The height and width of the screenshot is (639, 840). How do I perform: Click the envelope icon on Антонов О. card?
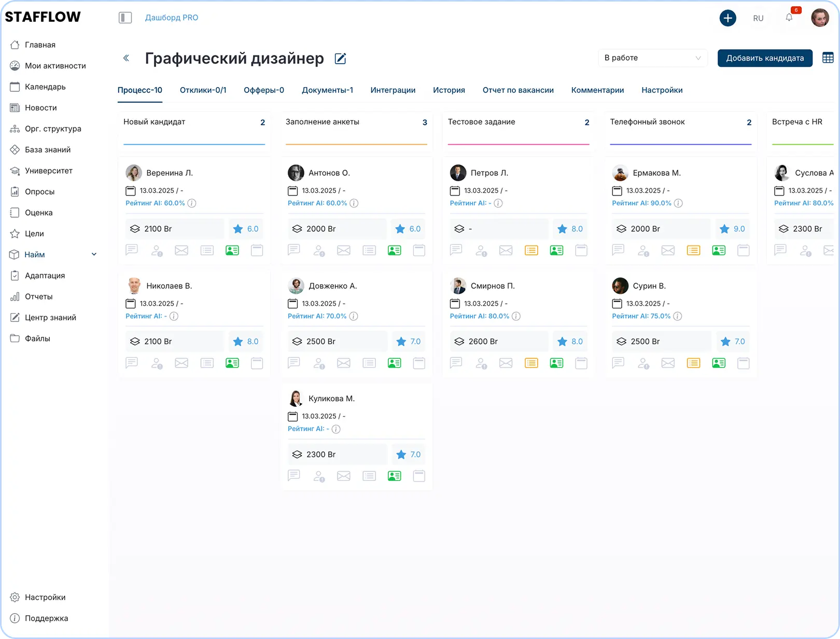343,251
